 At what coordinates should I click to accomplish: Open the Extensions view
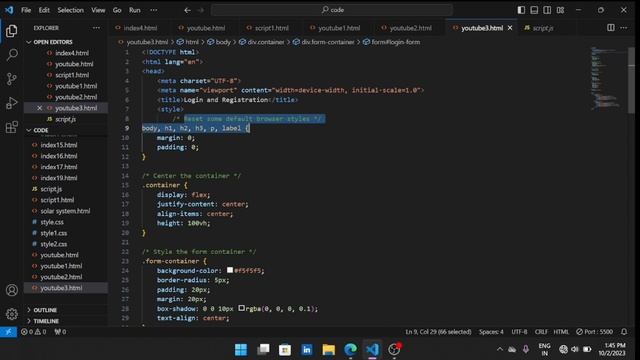point(12,127)
